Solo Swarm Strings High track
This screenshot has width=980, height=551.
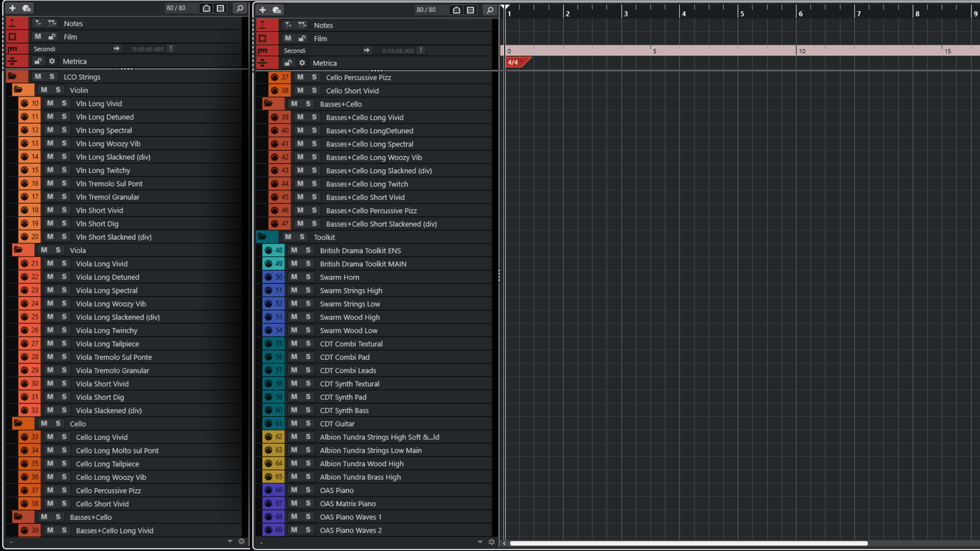click(308, 291)
